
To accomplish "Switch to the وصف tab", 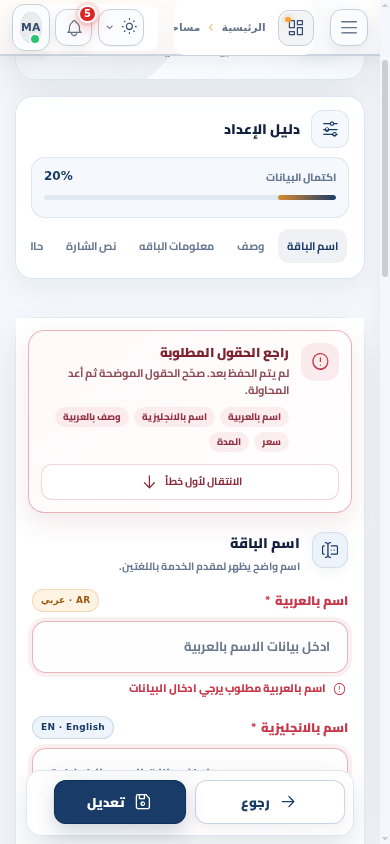I will point(251,247).
